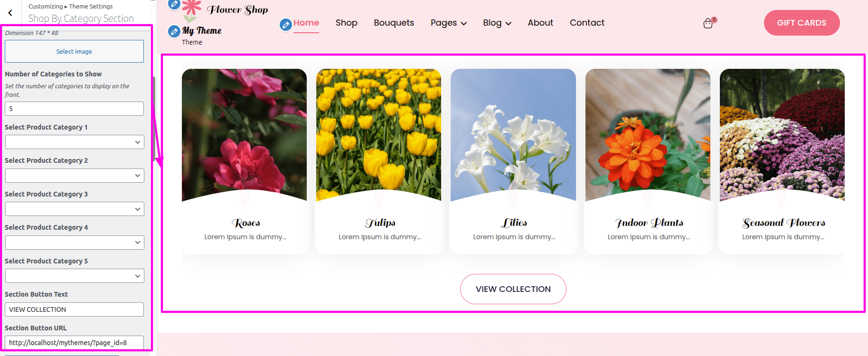The height and width of the screenshot is (356, 868).
Task: Expand the Select Product Category 1 dropdown
Action: (x=75, y=142)
